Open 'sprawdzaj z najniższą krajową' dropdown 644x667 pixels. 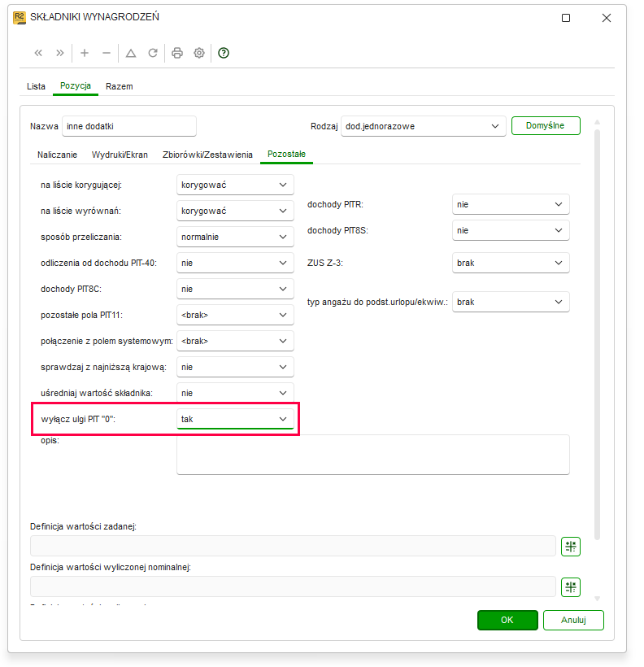[x=235, y=367]
